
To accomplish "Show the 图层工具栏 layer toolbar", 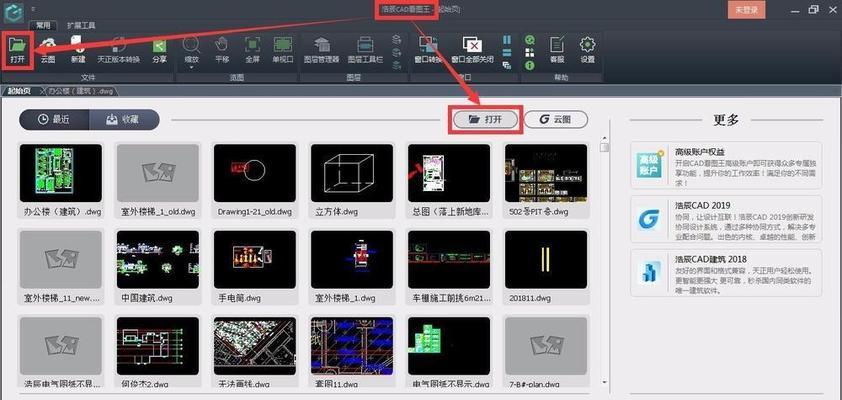I will click(365, 49).
